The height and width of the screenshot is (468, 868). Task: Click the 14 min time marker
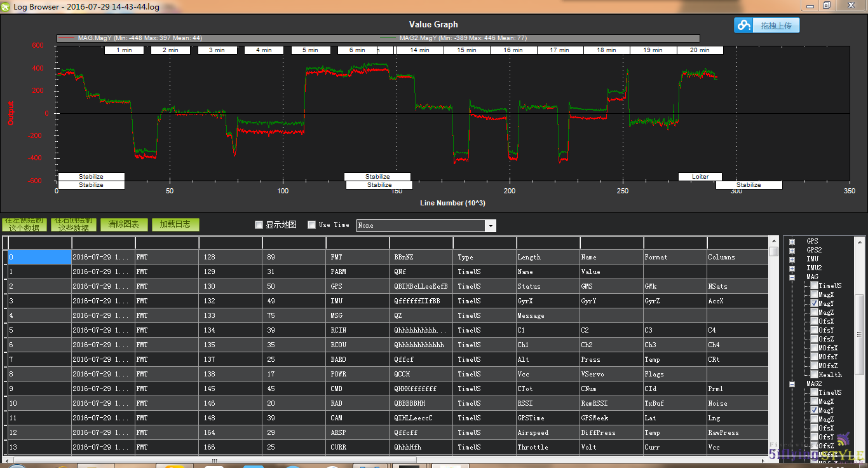[419, 50]
